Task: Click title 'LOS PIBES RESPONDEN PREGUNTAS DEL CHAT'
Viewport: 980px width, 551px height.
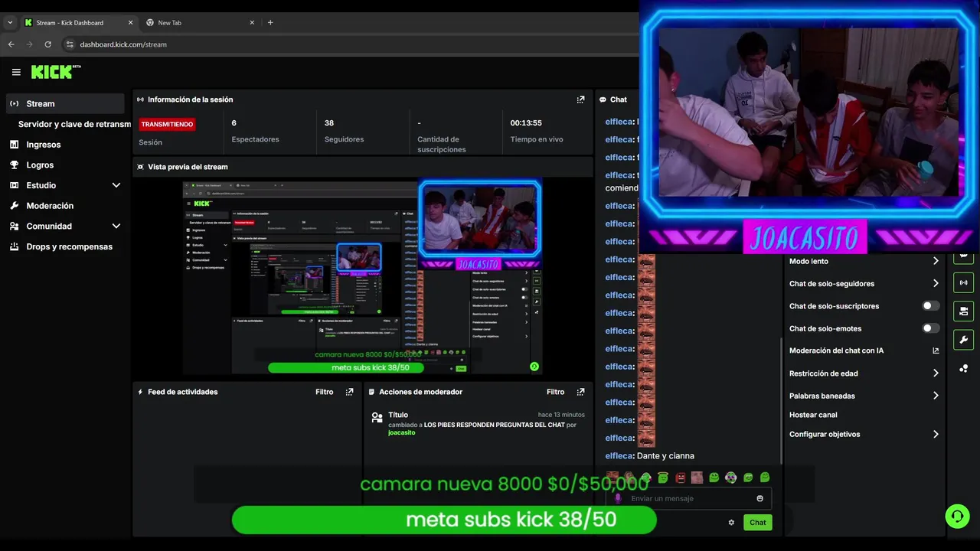Action: click(x=495, y=425)
